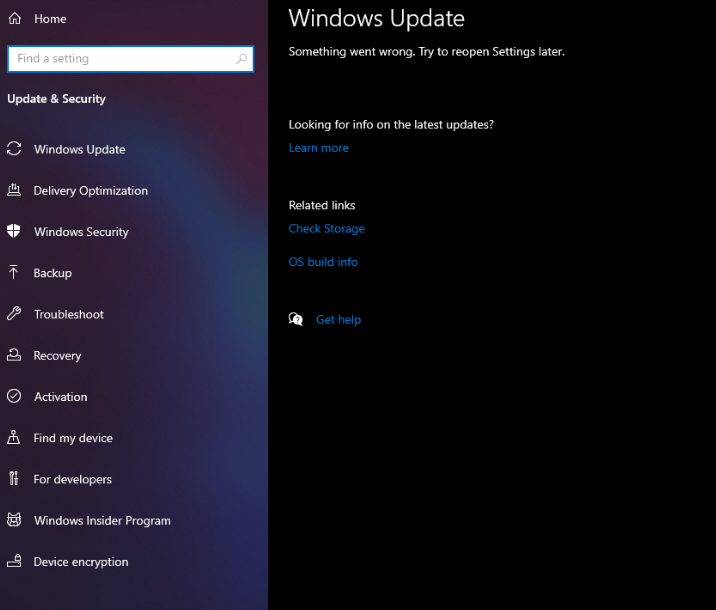Click the Delivery Optimization icon

14,189
